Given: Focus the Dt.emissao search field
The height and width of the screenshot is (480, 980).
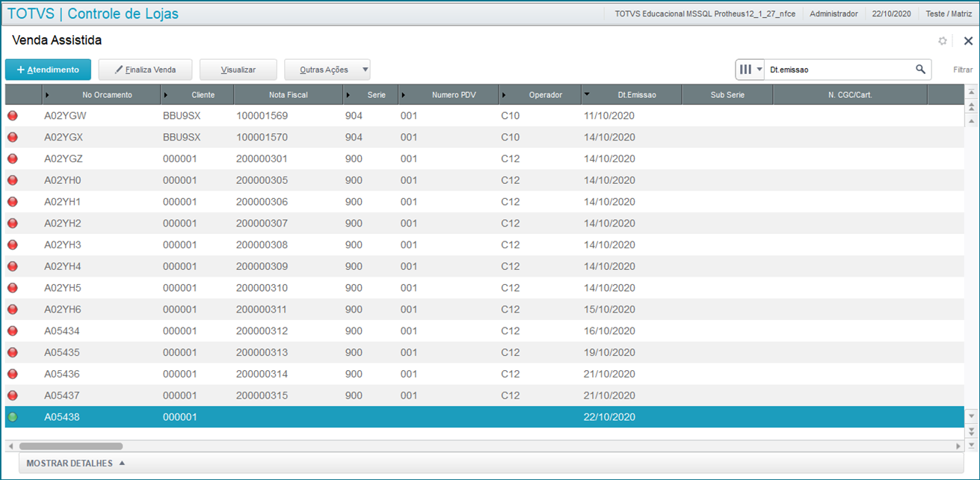Looking at the screenshot, I should click(839, 70).
